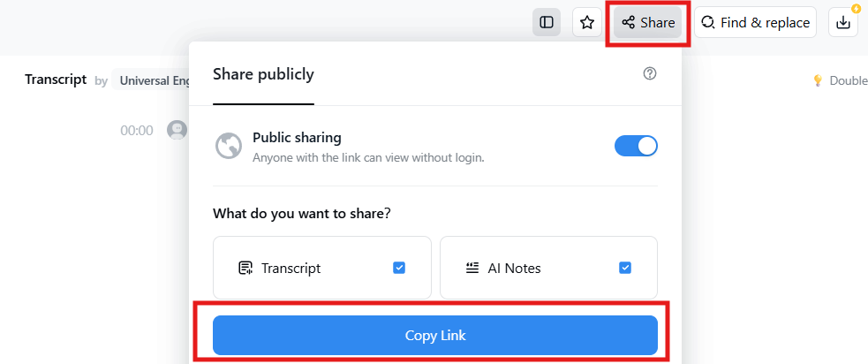Disable the Public sharing switch

pos(636,146)
